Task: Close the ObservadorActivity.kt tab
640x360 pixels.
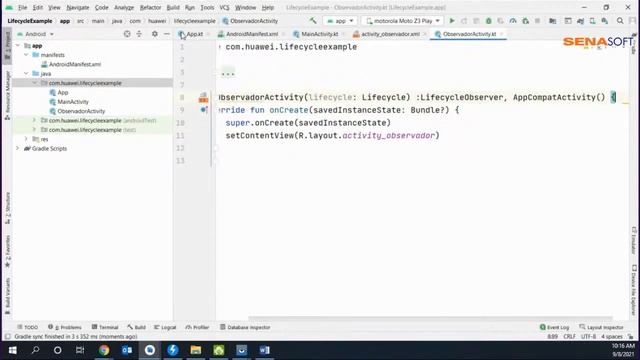Action: 502,34
